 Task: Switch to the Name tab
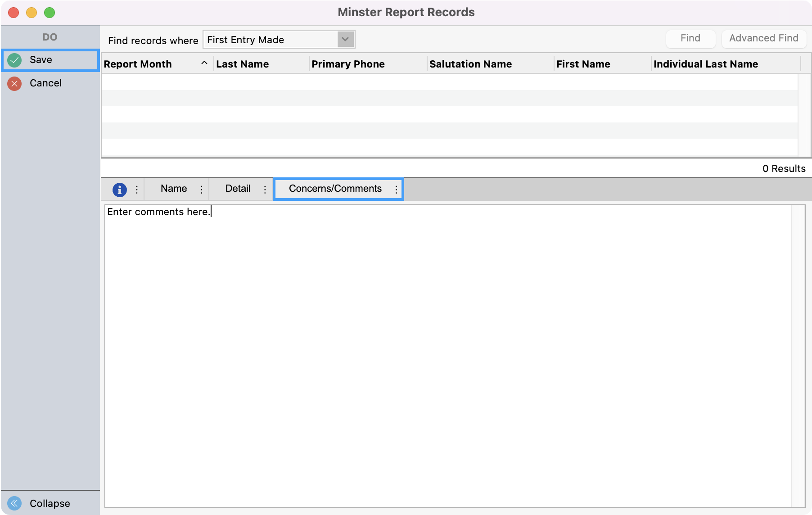point(173,189)
